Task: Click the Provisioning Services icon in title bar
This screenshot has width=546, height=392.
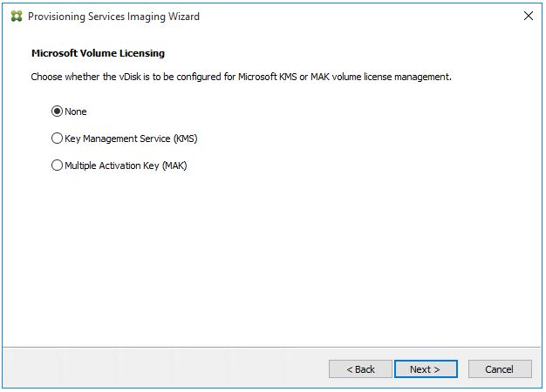Action: [x=15, y=16]
